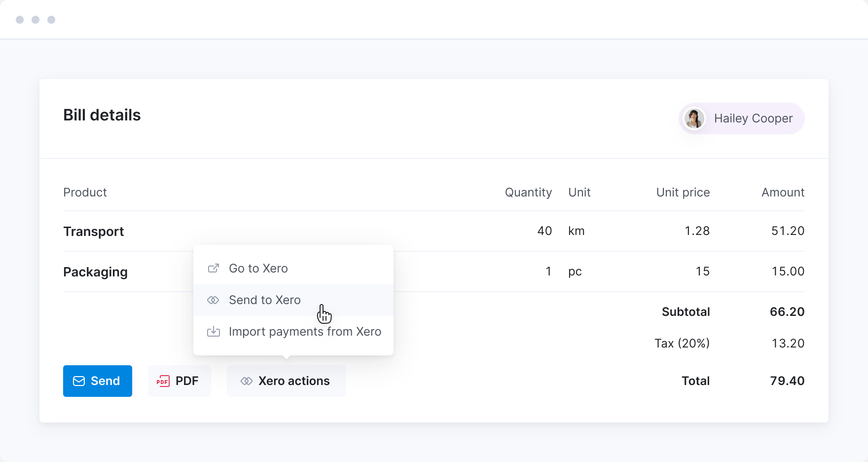Screen dimensions: 868x462
Task: Click the first gray window control dot
Action: 20,20
